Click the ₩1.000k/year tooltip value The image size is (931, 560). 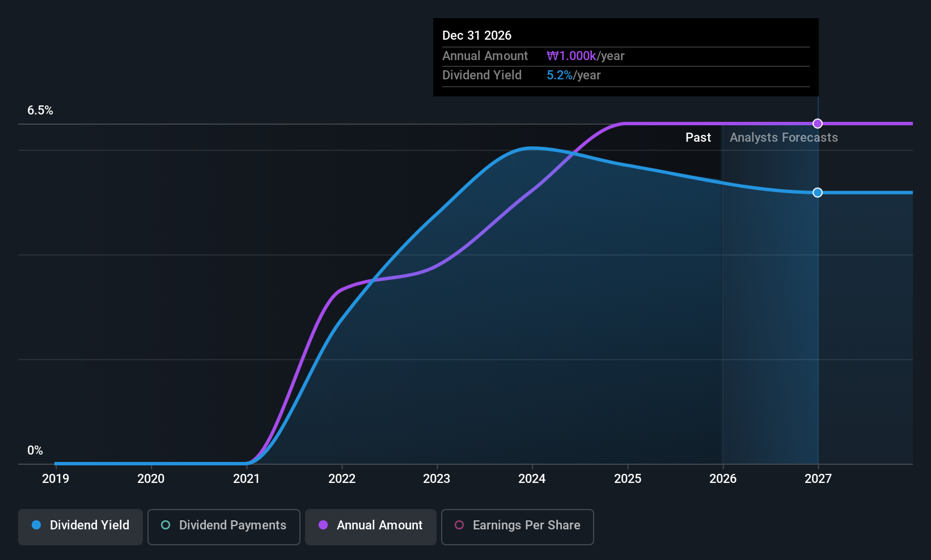coord(586,56)
